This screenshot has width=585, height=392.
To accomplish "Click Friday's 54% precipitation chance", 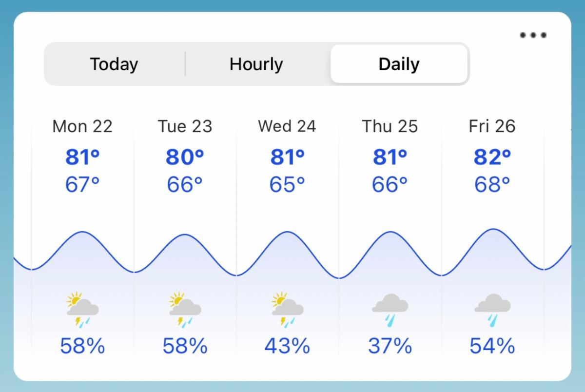I will coord(492,346).
